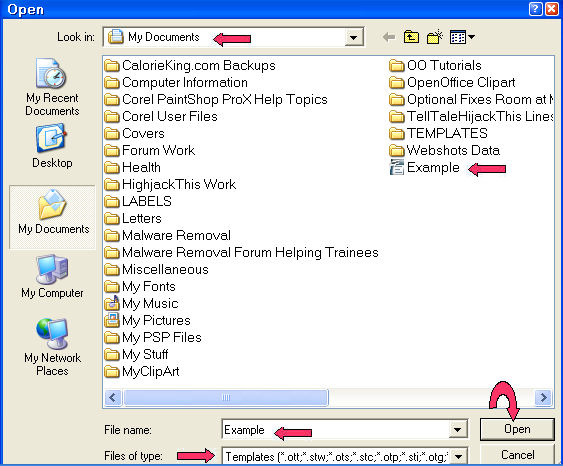The height and width of the screenshot is (466, 563).
Task: Expand the File name dropdown arrow
Action: click(x=457, y=429)
